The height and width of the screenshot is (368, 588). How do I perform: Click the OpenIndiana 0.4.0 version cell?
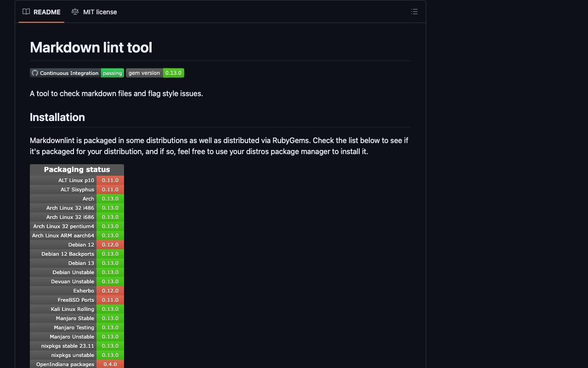coord(110,364)
